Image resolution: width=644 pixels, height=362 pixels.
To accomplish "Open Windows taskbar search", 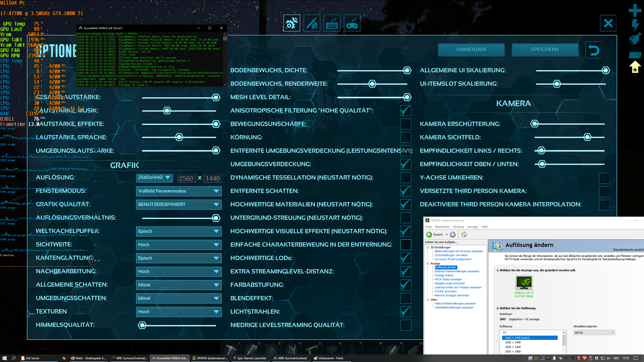I will coord(14,358).
